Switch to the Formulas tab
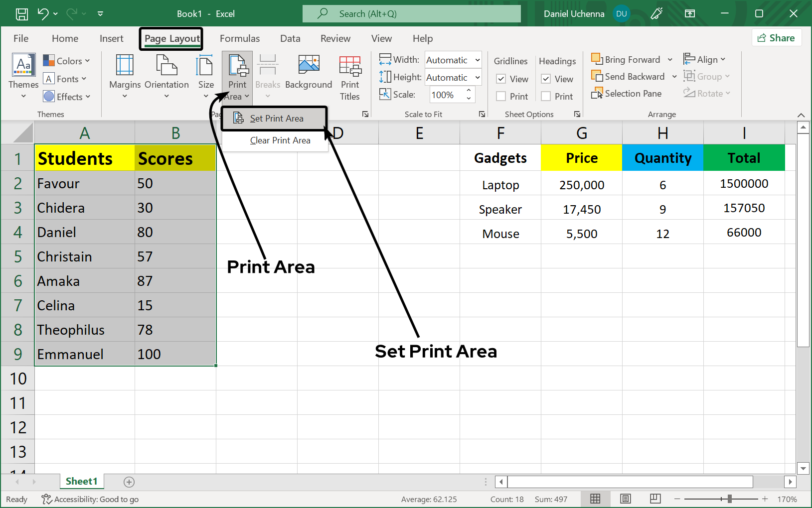The width and height of the screenshot is (812, 508). pyautogui.click(x=240, y=38)
